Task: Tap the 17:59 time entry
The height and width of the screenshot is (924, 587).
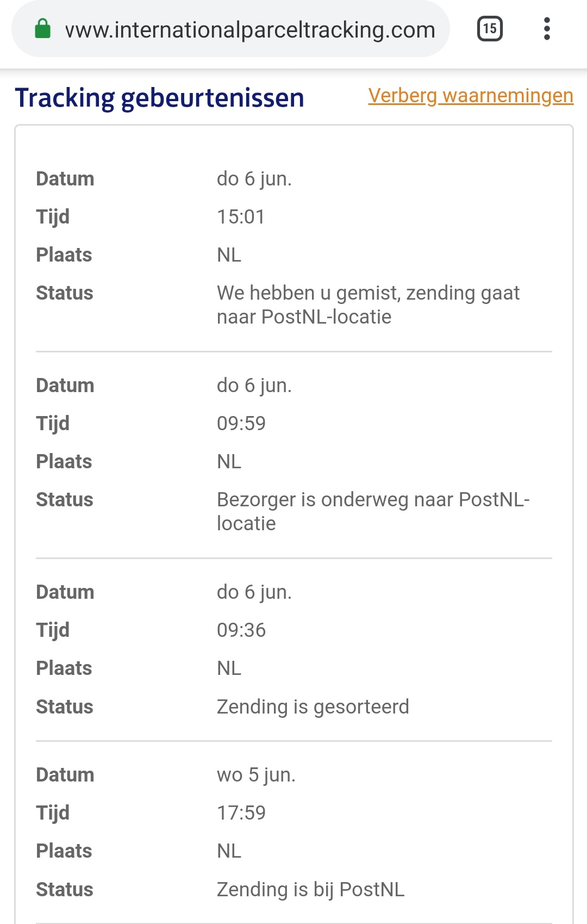Action: click(x=241, y=813)
